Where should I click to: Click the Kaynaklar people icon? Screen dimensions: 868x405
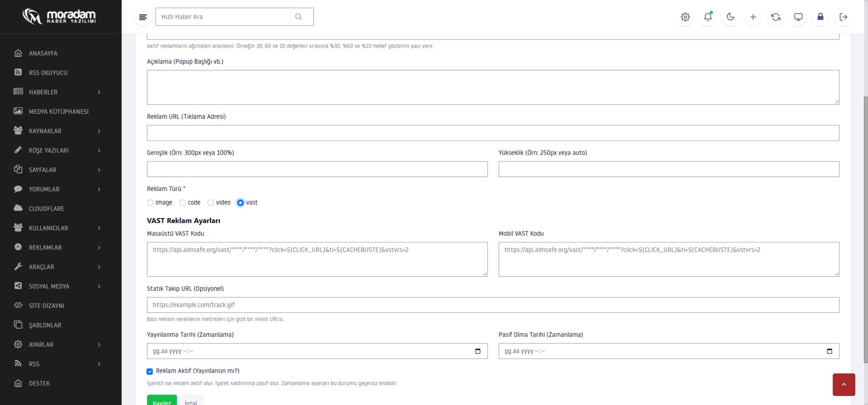(x=18, y=131)
